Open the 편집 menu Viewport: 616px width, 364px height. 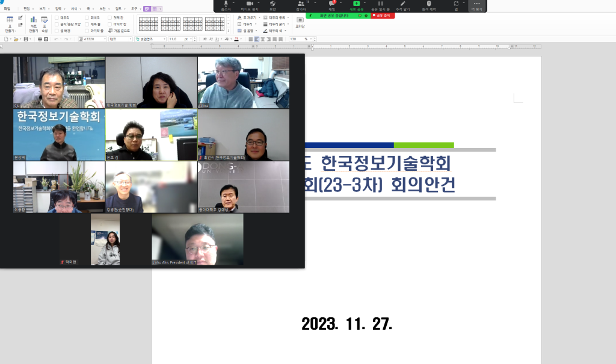[26, 9]
